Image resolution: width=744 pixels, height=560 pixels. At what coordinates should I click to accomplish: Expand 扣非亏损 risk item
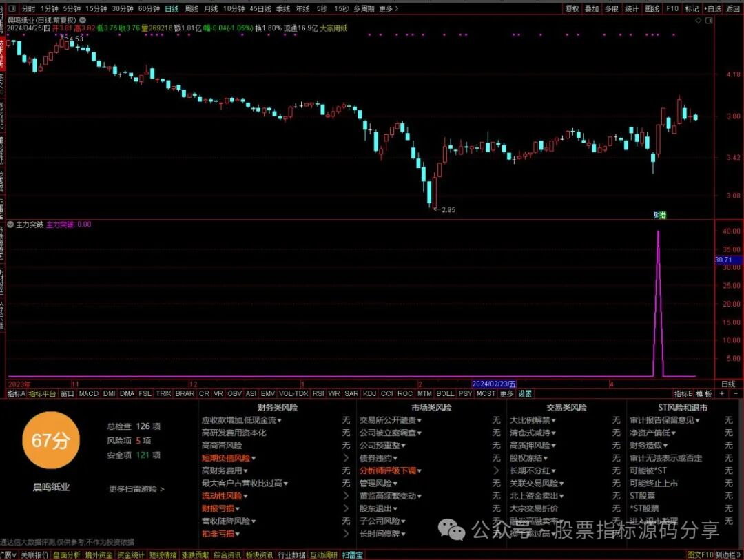pos(220,533)
